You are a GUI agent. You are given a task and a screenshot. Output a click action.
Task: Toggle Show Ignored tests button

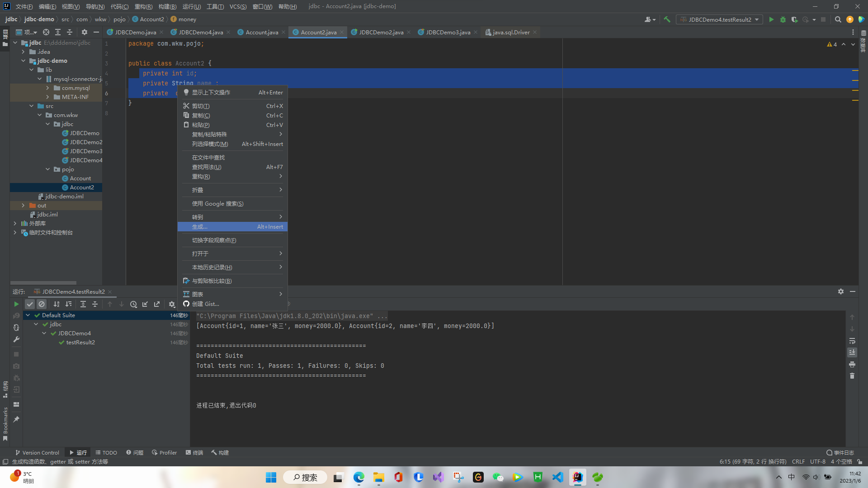pyautogui.click(x=42, y=304)
